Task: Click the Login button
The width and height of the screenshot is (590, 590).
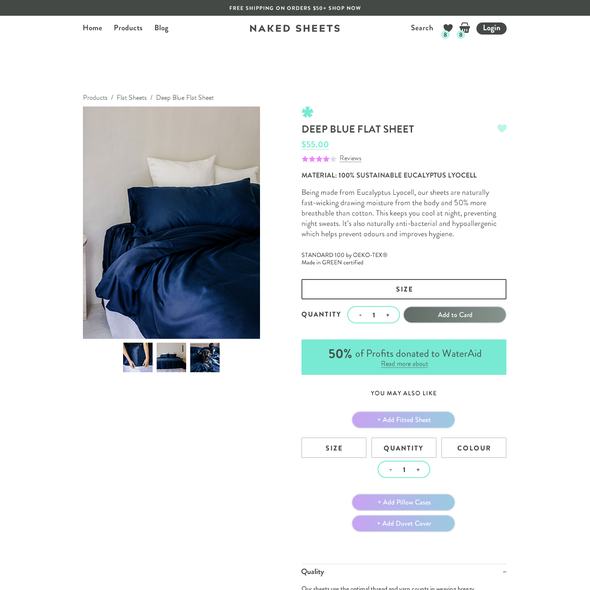Action: click(x=491, y=28)
